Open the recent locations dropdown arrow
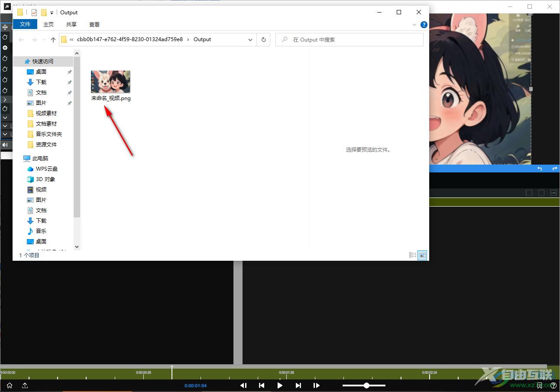Screen dimensions: 560x392 pyautogui.click(x=44, y=40)
